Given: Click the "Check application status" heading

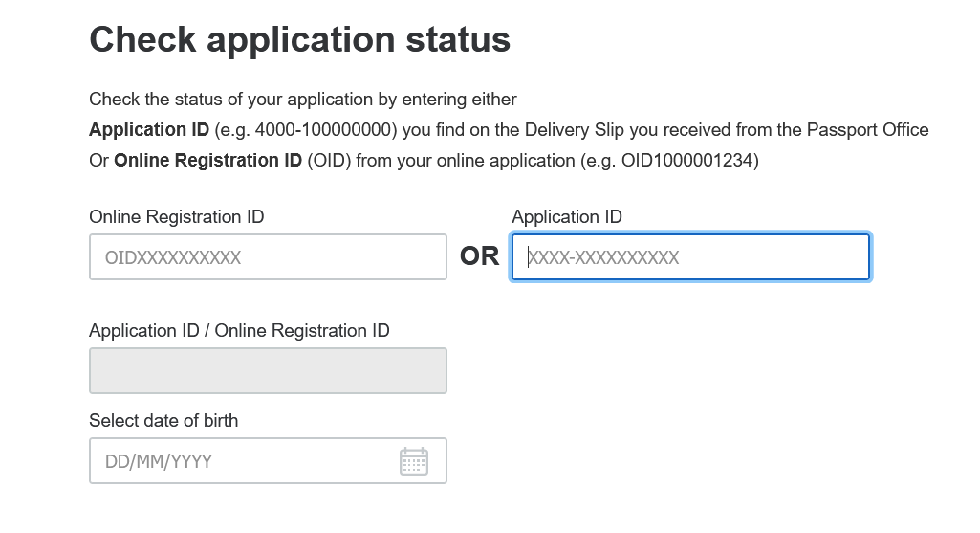Looking at the screenshot, I should coord(299,40).
